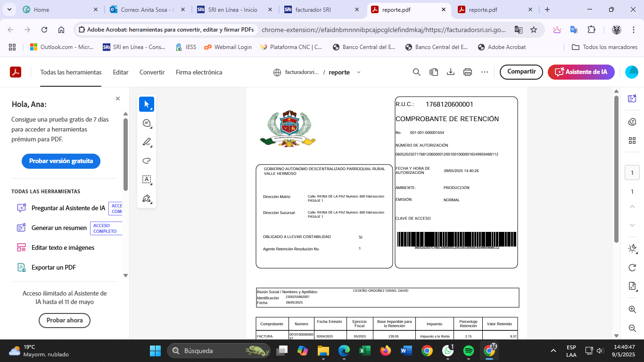
Task: Activate the text box tool
Action: [147, 180]
